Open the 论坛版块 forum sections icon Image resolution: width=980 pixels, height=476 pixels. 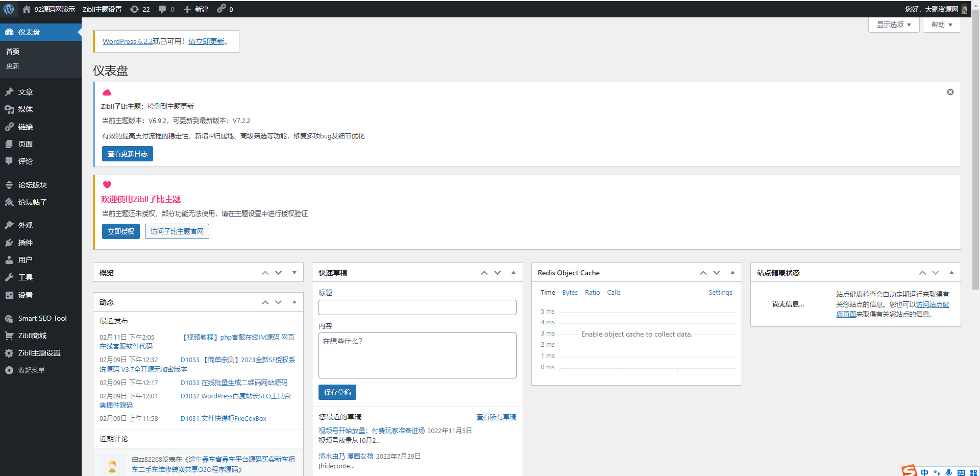click(x=9, y=185)
